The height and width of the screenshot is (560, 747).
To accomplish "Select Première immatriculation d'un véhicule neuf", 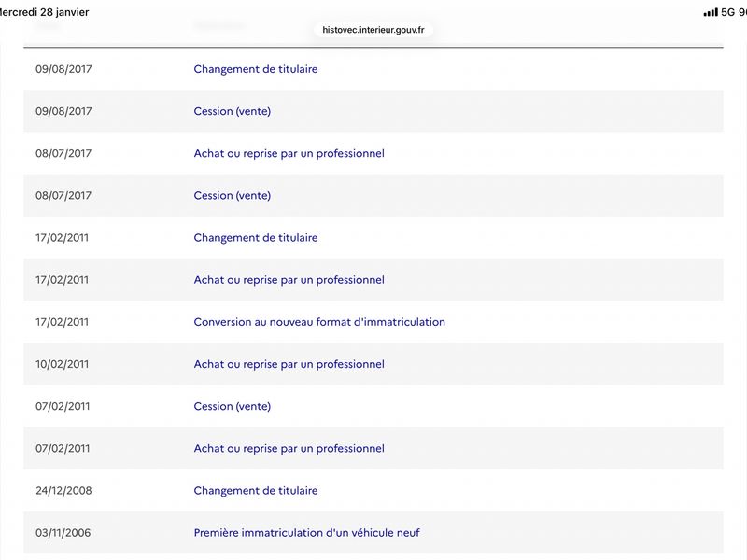I will click(306, 532).
